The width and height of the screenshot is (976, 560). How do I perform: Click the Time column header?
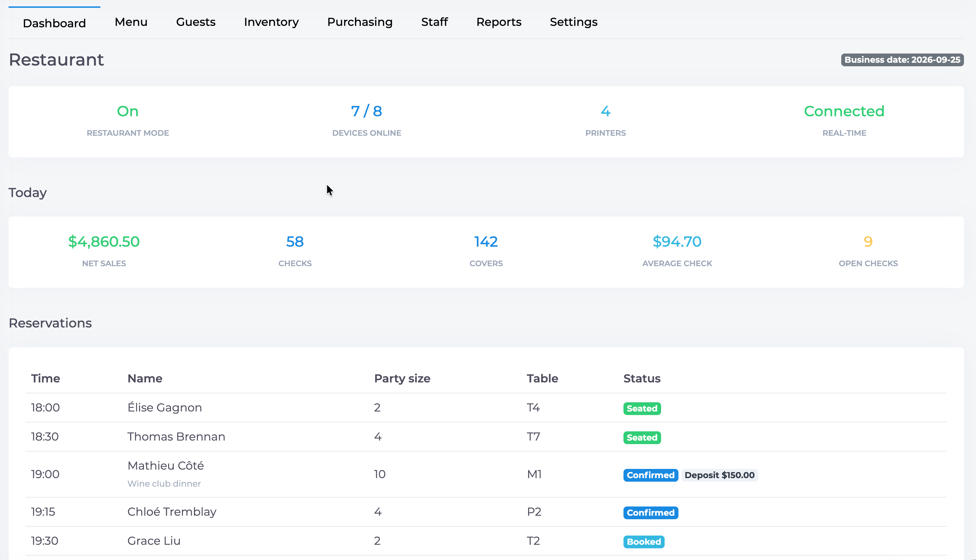[45, 379]
